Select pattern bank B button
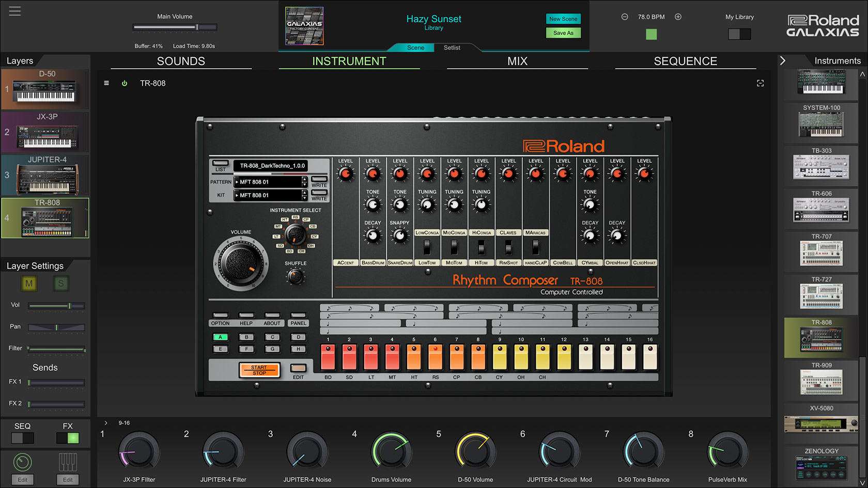Image resolution: width=868 pixels, height=488 pixels. click(246, 337)
